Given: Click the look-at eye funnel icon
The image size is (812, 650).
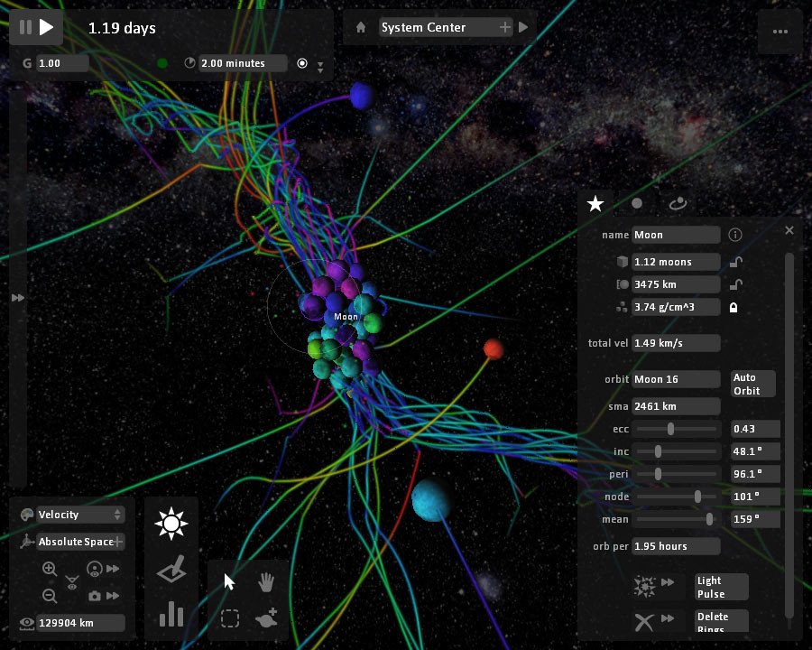Looking at the screenshot, I should coord(72,582).
